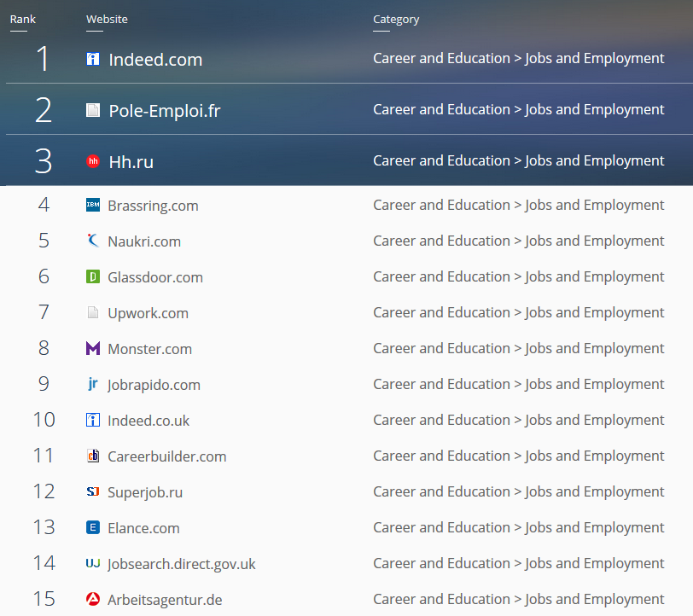Open the Indeed.co.uk link
Image resolution: width=693 pixels, height=616 pixels.
click(x=148, y=421)
